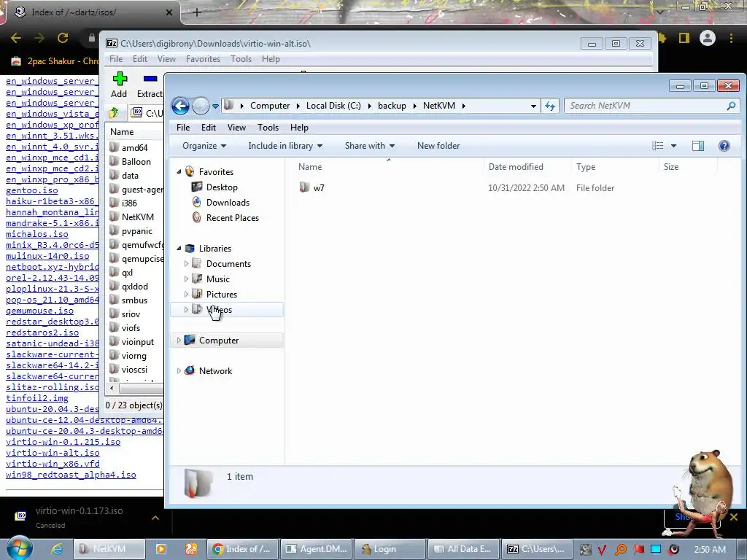Click Local Disk (C:) breadcrumb
Image resolution: width=747 pixels, height=560 pixels.
333,106
